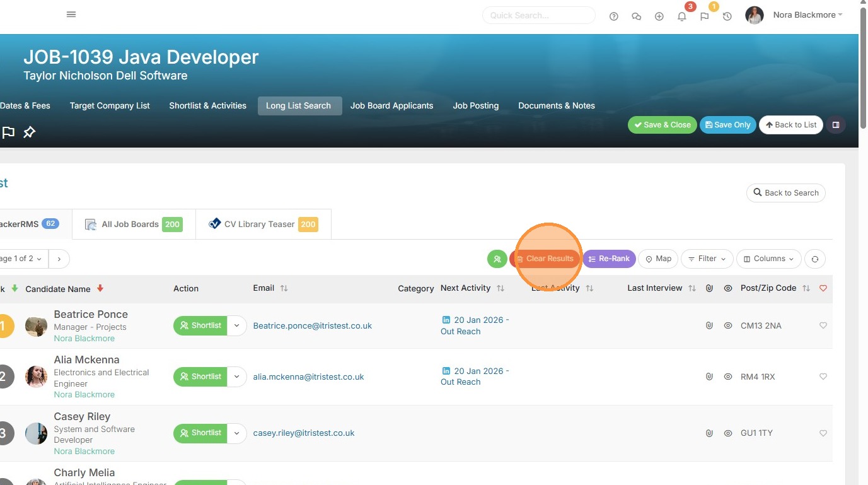The image size is (868, 485).
Task: Open the help question mark icon
Action: click(613, 16)
